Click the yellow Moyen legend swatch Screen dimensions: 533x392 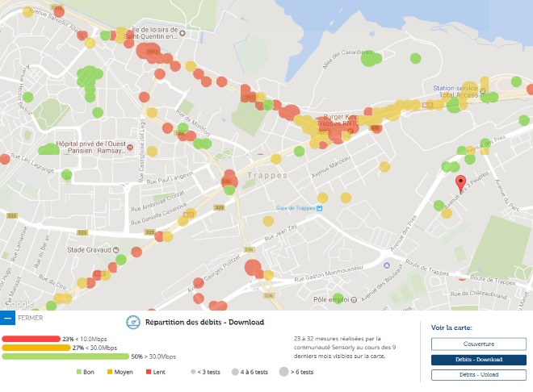tap(110, 372)
